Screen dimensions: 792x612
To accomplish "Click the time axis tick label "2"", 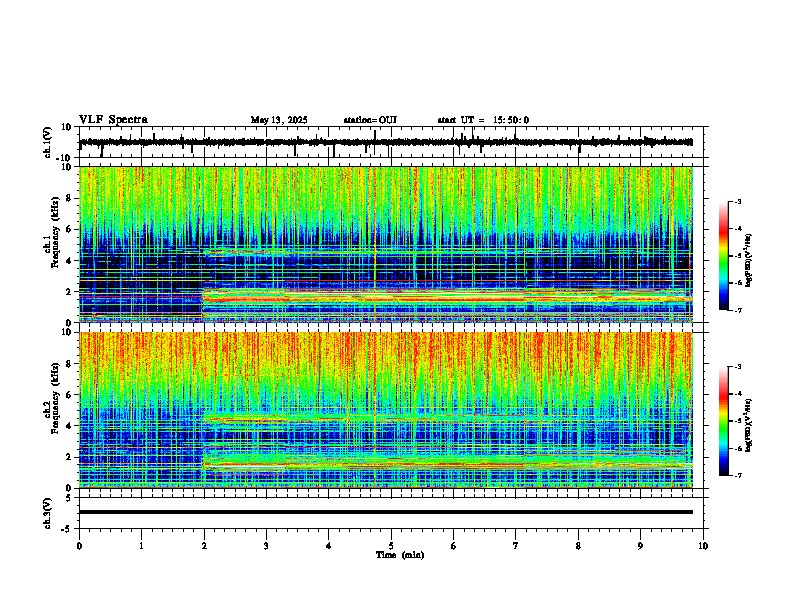I will 204,546.
